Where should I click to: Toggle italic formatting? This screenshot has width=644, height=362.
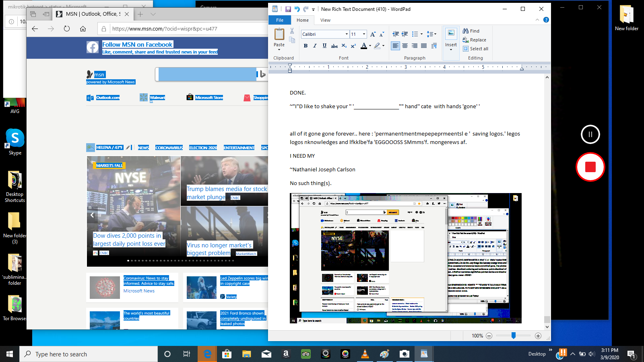(x=315, y=46)
